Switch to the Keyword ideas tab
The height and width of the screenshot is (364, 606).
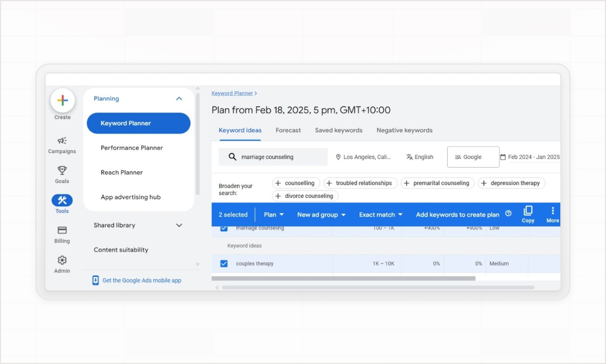click(240, 130)
